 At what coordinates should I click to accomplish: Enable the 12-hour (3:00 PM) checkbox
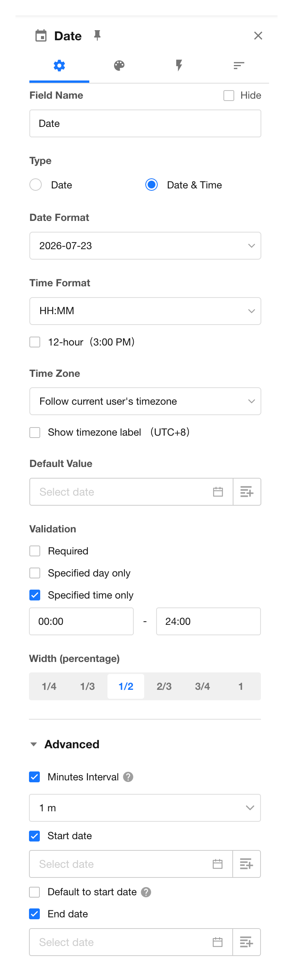pyautogui.click(x=35, y=342)
